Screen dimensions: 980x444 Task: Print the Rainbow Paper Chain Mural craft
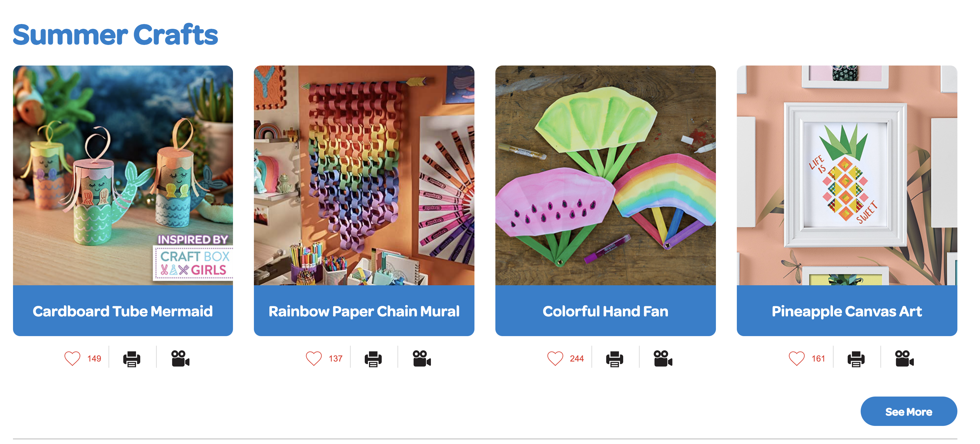click(x=373, y=359)
